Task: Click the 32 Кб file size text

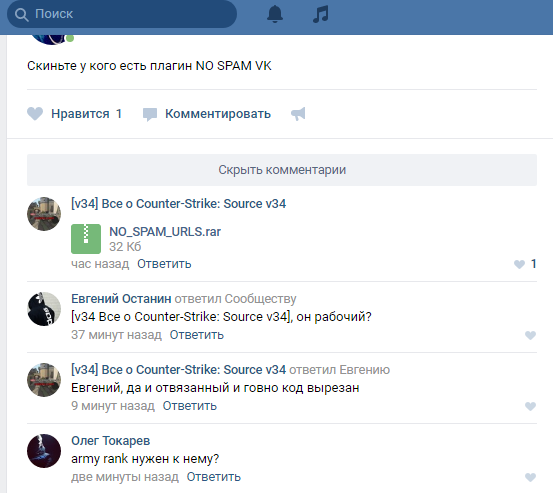Action: (125, 246)
